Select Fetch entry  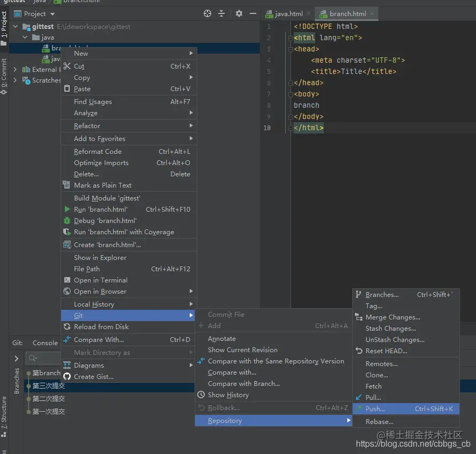(406, 386)
